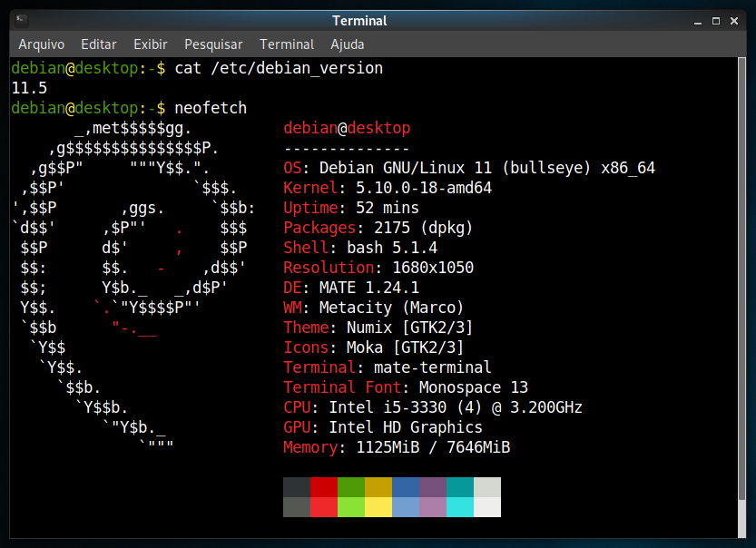The image size is (756, 548).
Task: Click the terminal app icon in the title bar
Action: click(x=21, y=20)
